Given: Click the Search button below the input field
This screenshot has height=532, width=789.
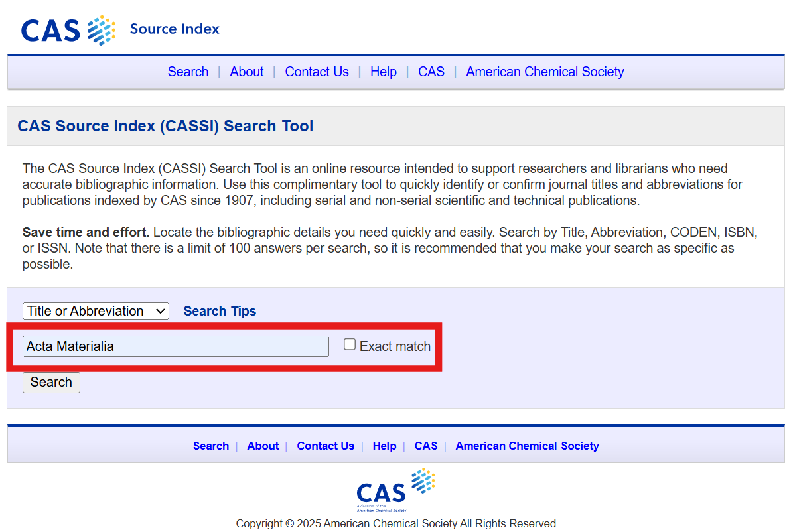Looking at the screenshot, I should [51, 383].
